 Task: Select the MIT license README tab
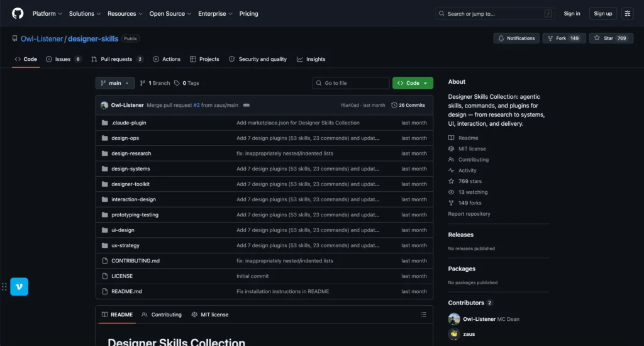click(210, 315)
